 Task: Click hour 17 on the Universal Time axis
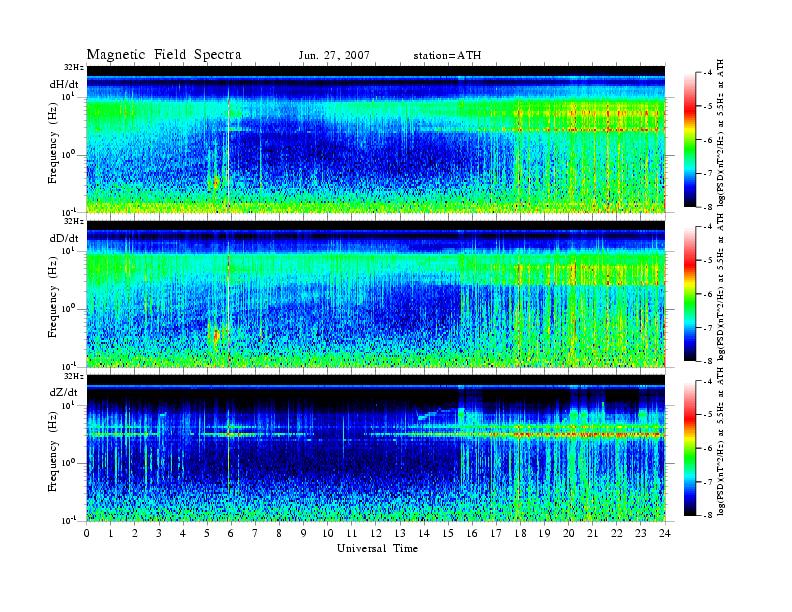496,533
